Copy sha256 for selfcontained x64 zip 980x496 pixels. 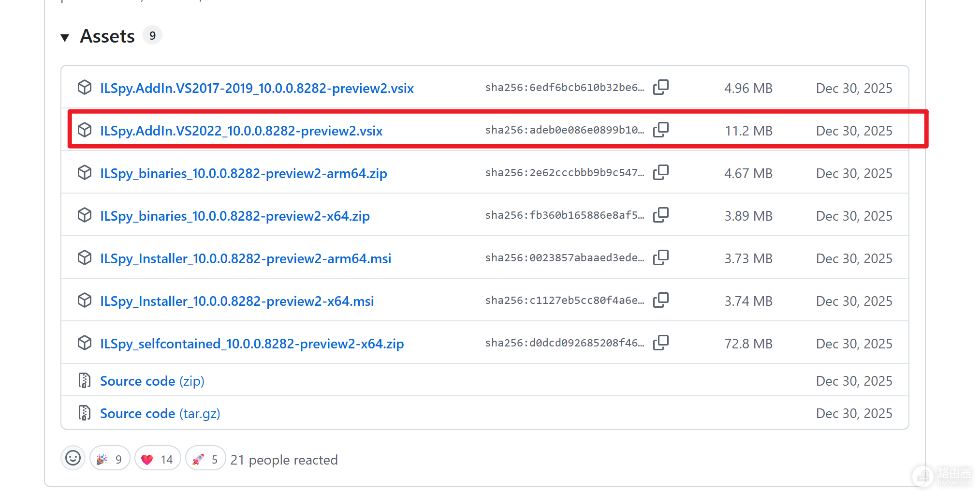pos(661,343)
